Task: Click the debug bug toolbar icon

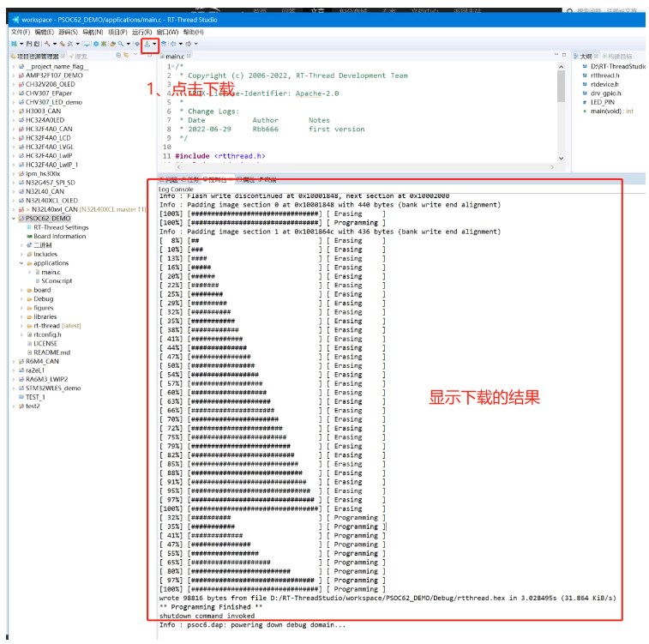Action: point(104,44)
